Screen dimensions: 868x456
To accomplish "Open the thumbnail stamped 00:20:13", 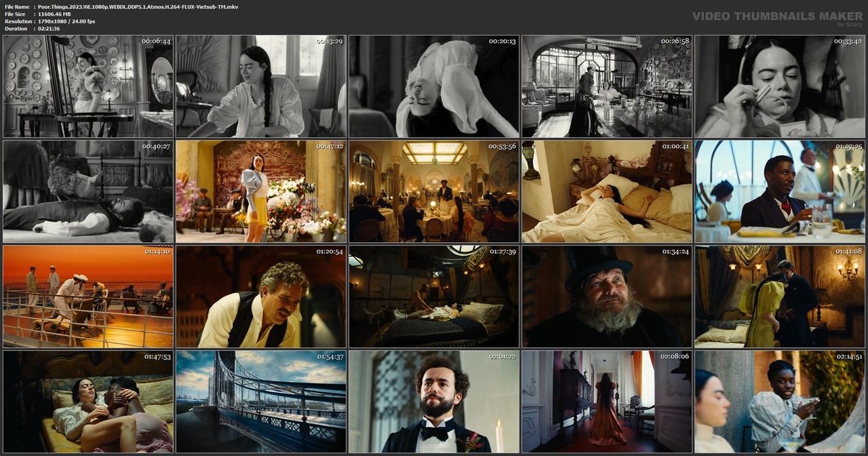I will point(434,86).
